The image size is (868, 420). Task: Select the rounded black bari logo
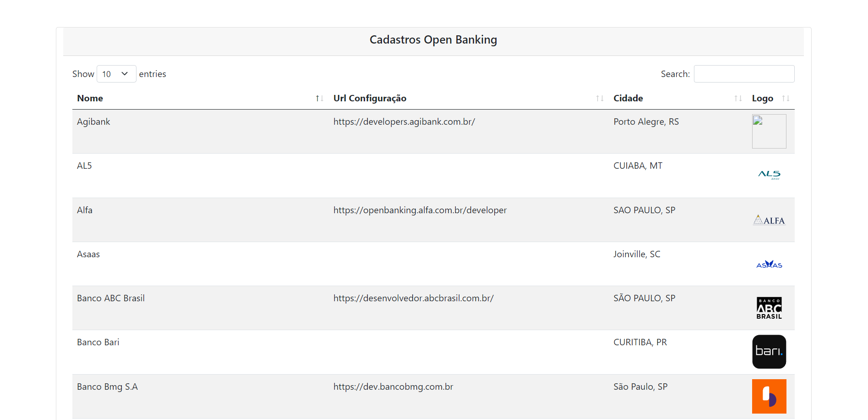769,351
